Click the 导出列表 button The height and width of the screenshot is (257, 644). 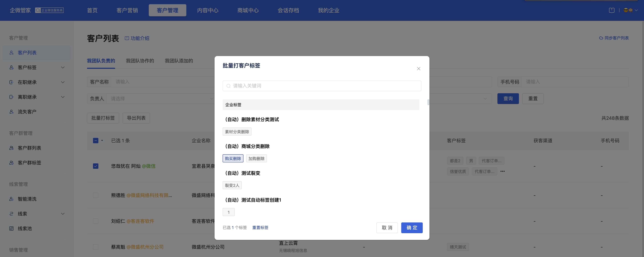[x=136, y=118]
